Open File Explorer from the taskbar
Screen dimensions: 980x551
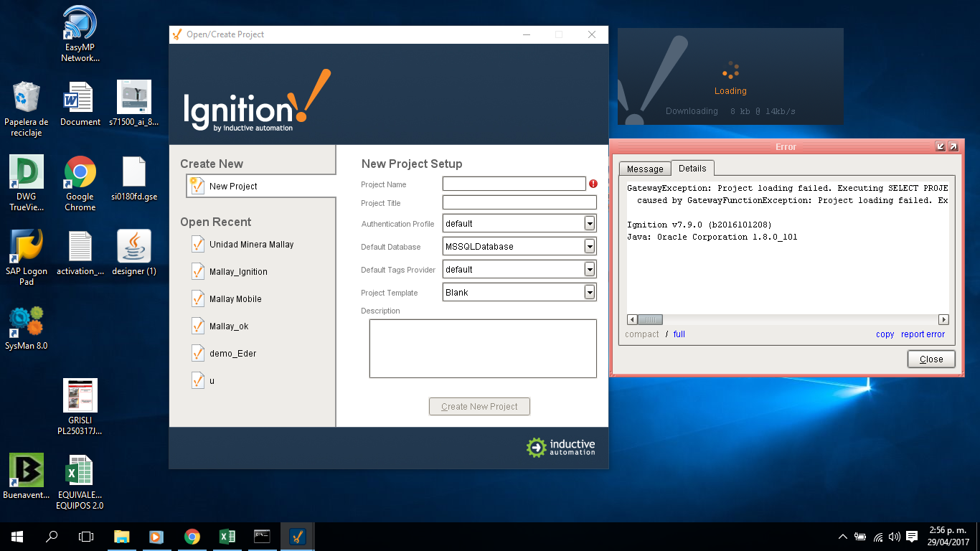(x=122, y=537)
